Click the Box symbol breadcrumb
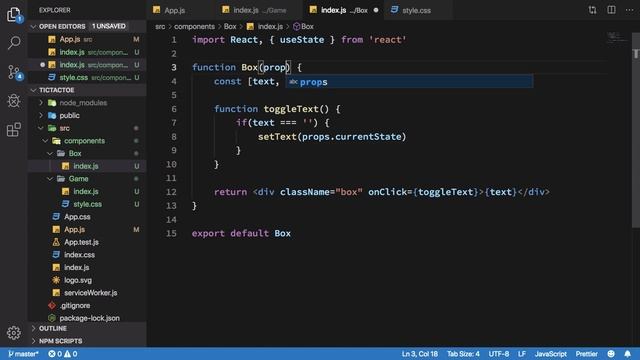Viewport: 640px width, 360px height. pos(303,27)
